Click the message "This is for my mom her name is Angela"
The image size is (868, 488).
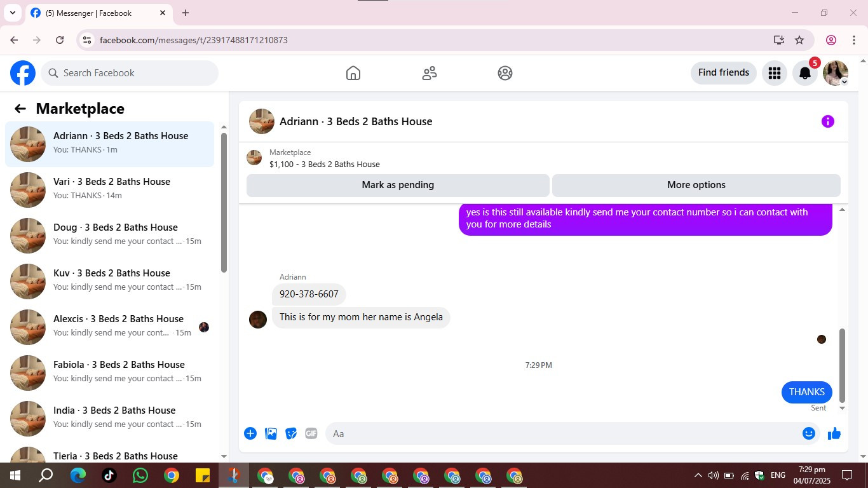click(361, 317)
